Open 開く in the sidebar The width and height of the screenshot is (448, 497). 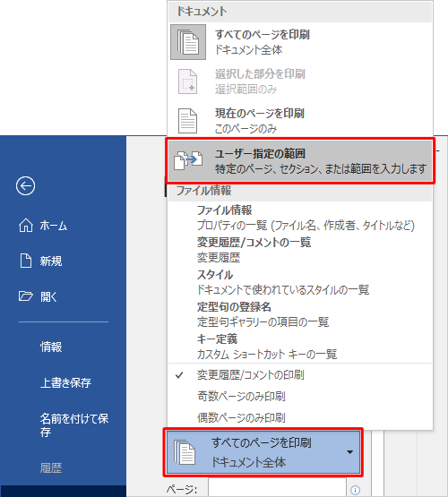click(48, 296)
